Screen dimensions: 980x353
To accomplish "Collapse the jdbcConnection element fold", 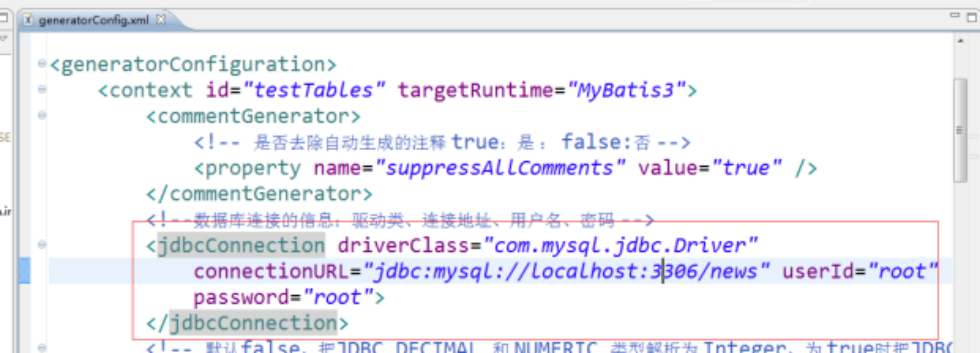I will coord(42,244).
